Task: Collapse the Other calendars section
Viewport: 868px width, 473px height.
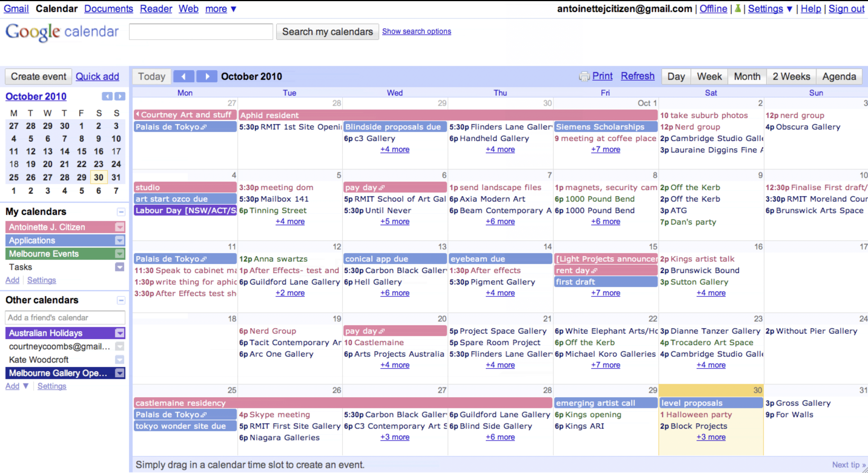Action: [121, 300]
